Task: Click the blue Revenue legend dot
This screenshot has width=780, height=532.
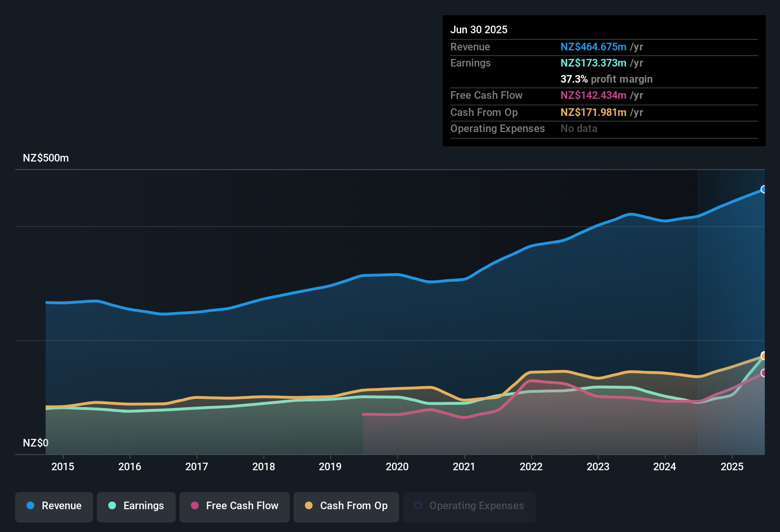Action: pos(30,506)
